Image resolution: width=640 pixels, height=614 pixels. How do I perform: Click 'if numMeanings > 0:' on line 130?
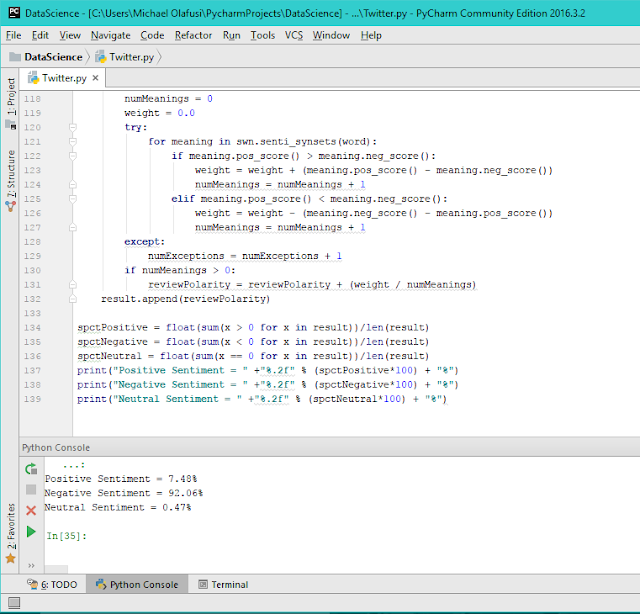click(180, 270)
